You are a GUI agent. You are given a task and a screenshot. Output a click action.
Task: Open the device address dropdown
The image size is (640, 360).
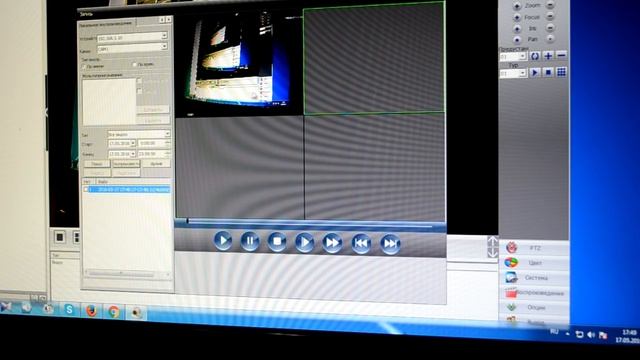[x=164, y=36]
